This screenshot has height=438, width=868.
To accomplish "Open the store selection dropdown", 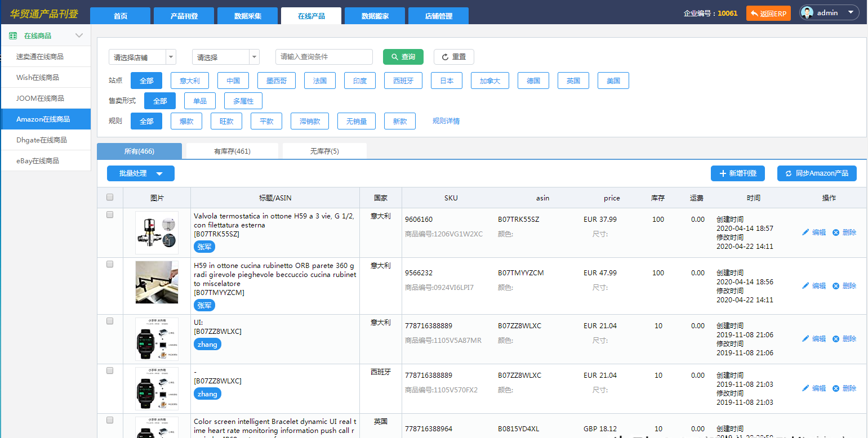I will pos(142,57).
